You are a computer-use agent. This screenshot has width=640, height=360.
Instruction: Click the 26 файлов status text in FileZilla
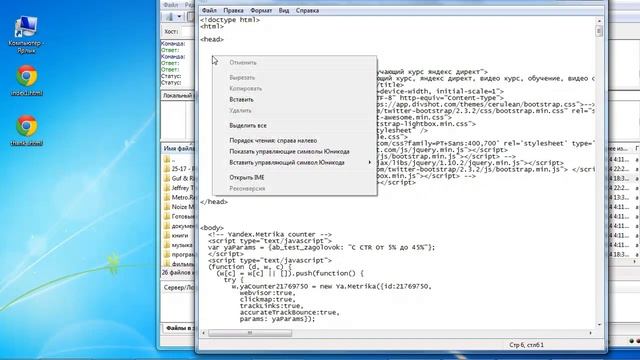tap(179, 272)
